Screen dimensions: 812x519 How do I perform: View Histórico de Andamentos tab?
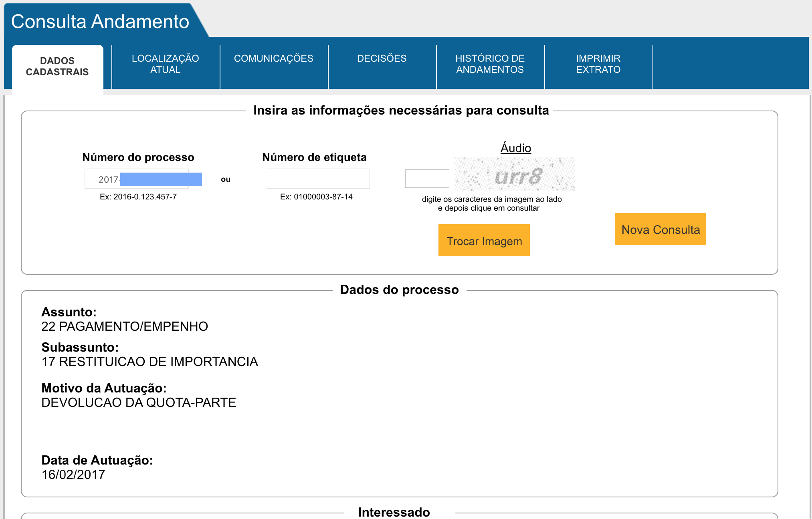(x=490, y=64)
